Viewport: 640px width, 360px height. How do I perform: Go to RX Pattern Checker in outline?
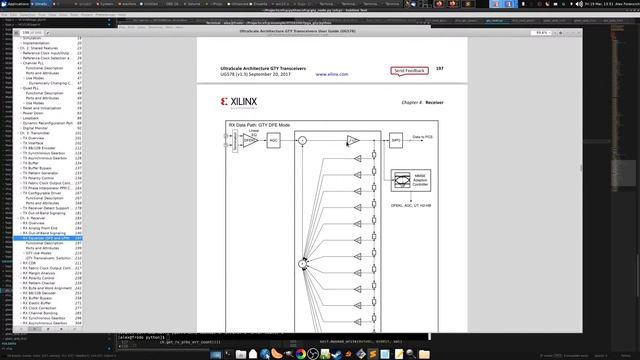[39, 283]
